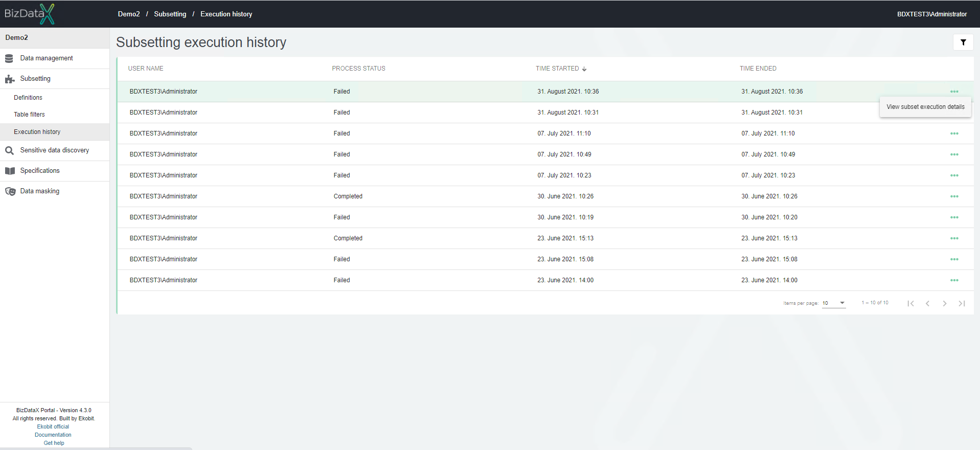Click the Subsetting puzzle icon
Image resolution: width=980 pixels, height=450 pixels.
pos(10,79)
